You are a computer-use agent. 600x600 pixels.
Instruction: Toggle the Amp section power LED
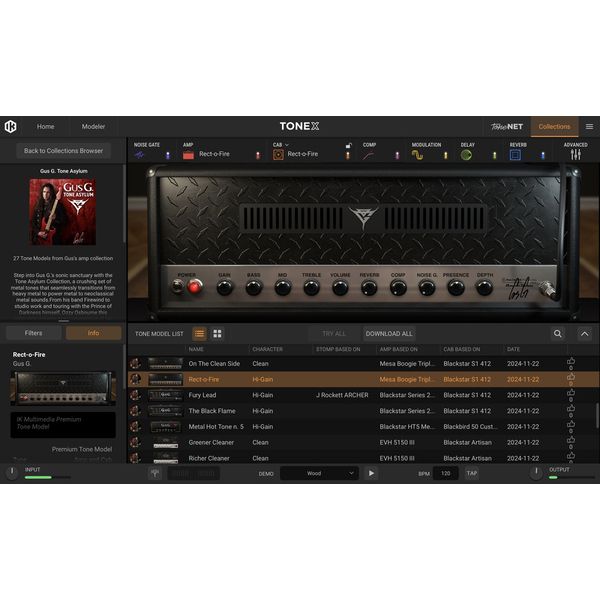pos(258,155)
